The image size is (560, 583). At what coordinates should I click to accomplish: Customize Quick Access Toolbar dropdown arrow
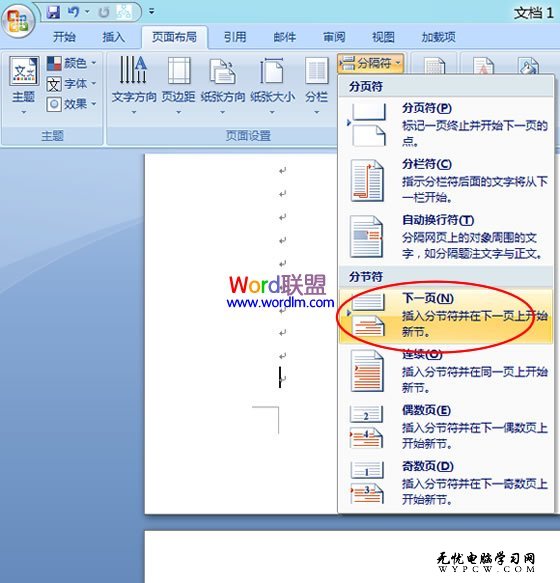coord(151,12)
